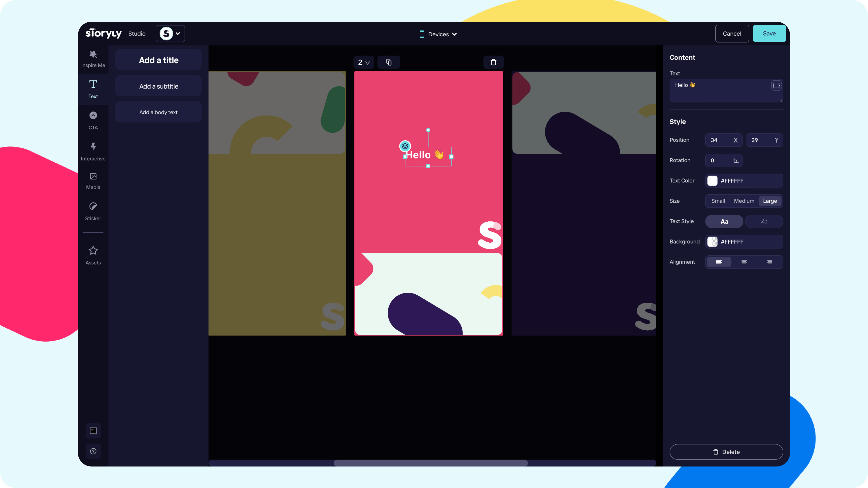Open the Storyly account logo dropdown

pyautogui.click(x=170, y=34)
